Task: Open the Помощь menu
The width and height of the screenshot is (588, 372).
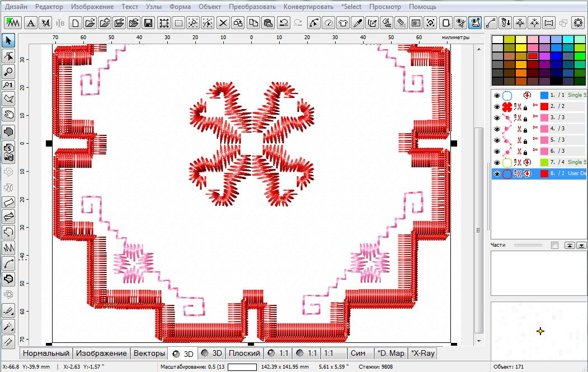Action: click(422, 7)
